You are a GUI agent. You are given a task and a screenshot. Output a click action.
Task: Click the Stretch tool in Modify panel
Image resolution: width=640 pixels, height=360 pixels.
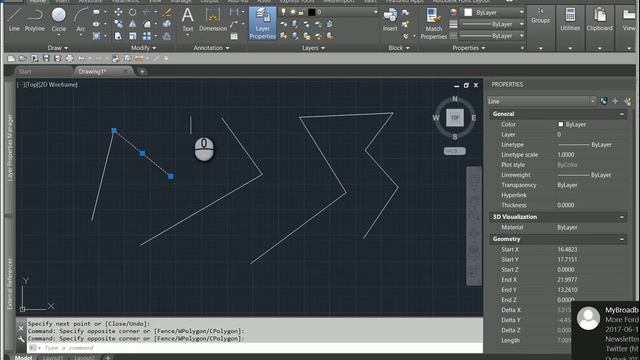[x=118, y=36]
